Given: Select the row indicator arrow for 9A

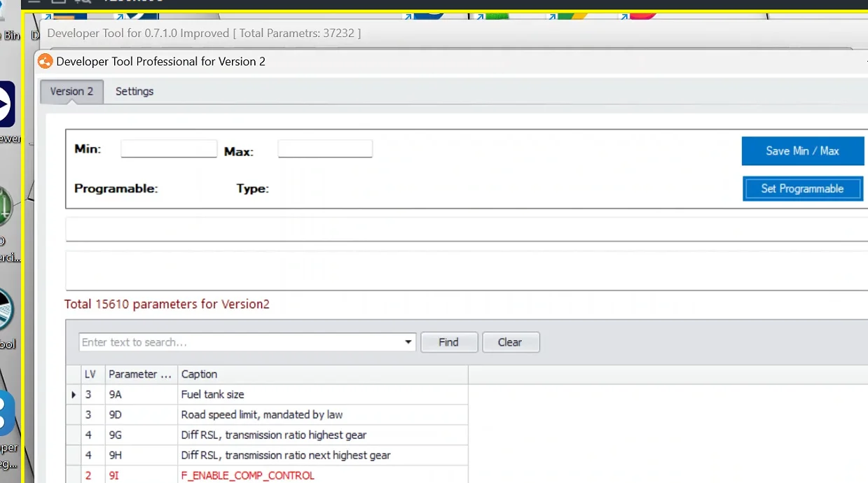Looking at the screenshot, I should click(x=74, y=395).
